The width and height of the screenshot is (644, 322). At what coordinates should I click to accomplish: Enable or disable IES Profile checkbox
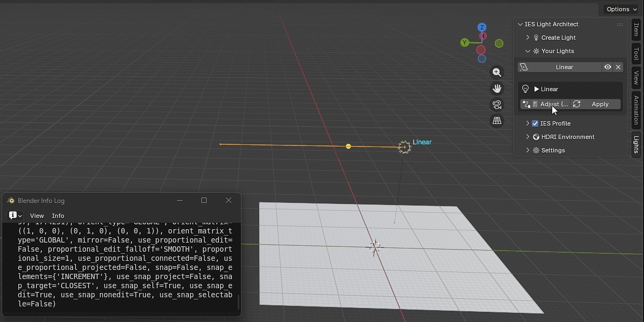[x=535, y=123]
